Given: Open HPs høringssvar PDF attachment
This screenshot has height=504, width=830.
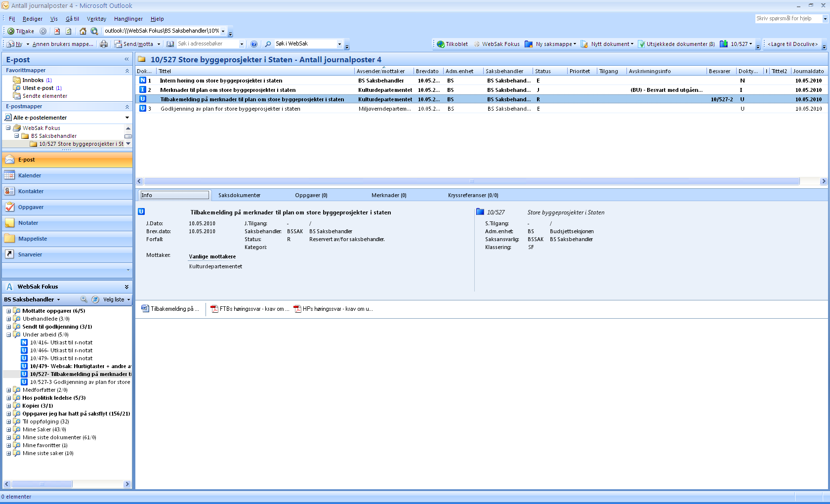Looking at the screenshot, I should pyautogui.click(x=333, y=309).
